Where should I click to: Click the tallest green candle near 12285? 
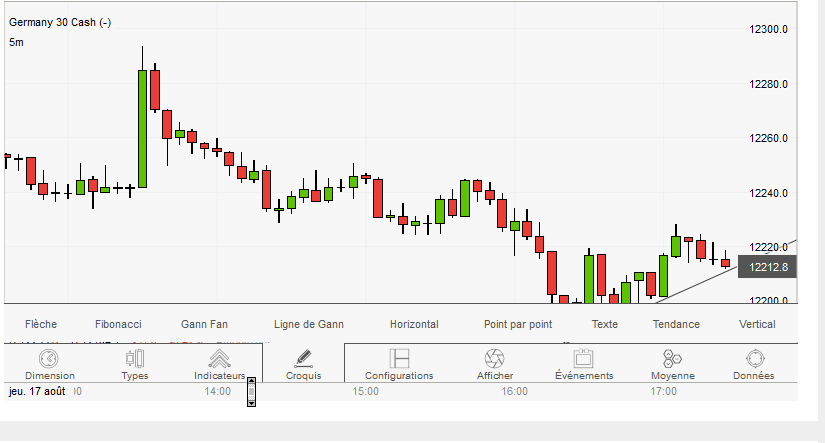point(142,129)
